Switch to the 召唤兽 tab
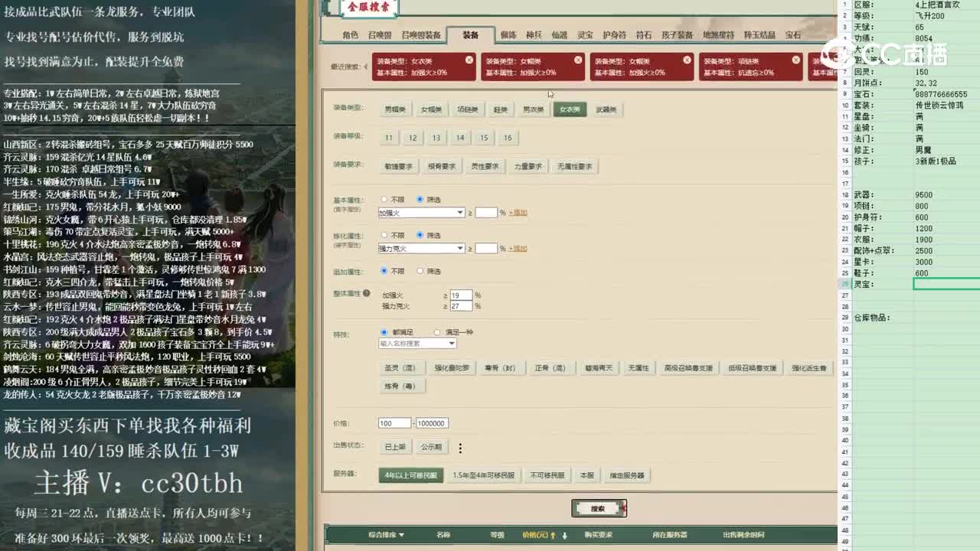The width and height of the screenshot is (980, 551). [379, 35]
